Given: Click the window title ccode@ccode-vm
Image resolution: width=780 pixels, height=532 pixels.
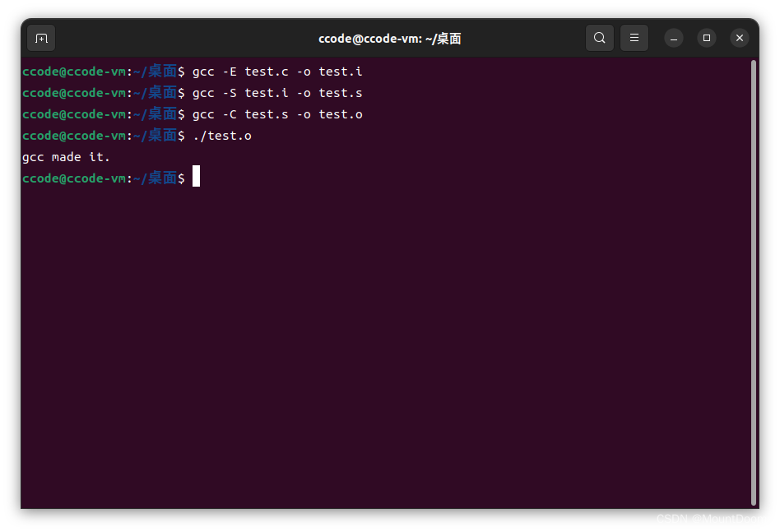Looking at the screenshot, I should [389, 39].
